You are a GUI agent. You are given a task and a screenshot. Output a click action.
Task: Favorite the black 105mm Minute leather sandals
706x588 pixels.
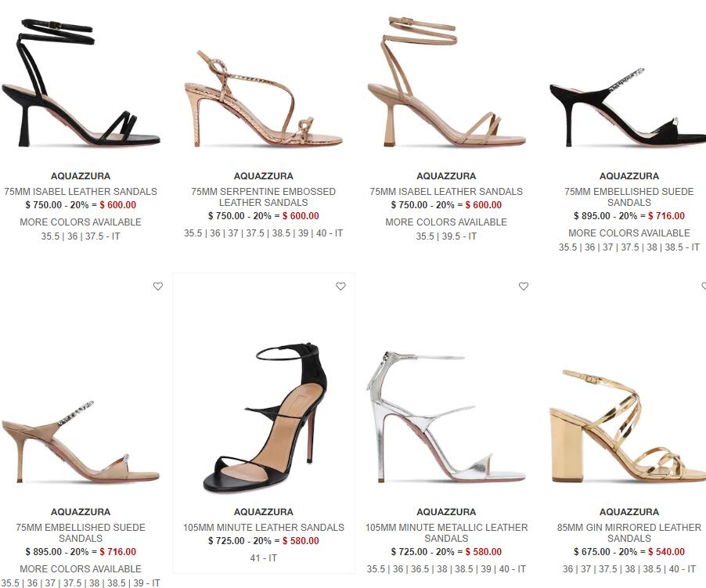coord(340,287)
